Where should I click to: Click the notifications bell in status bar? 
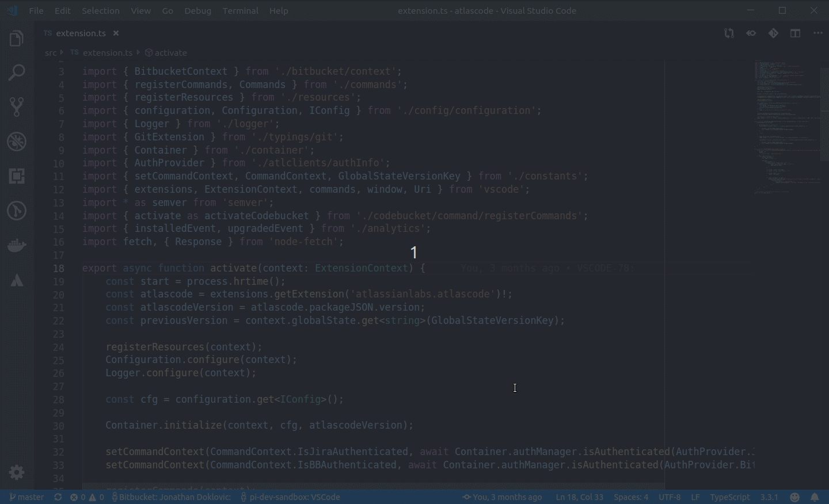point(815,497)
